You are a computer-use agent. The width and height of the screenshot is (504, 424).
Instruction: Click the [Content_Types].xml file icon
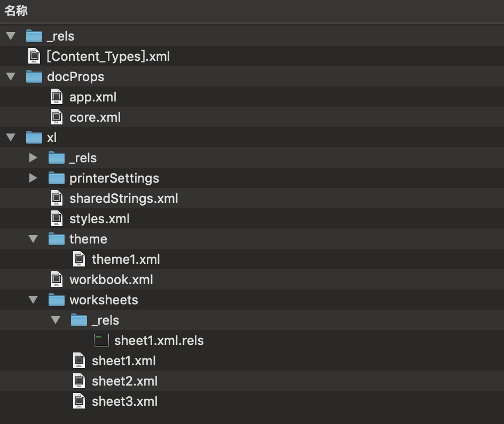click(34, 56)
